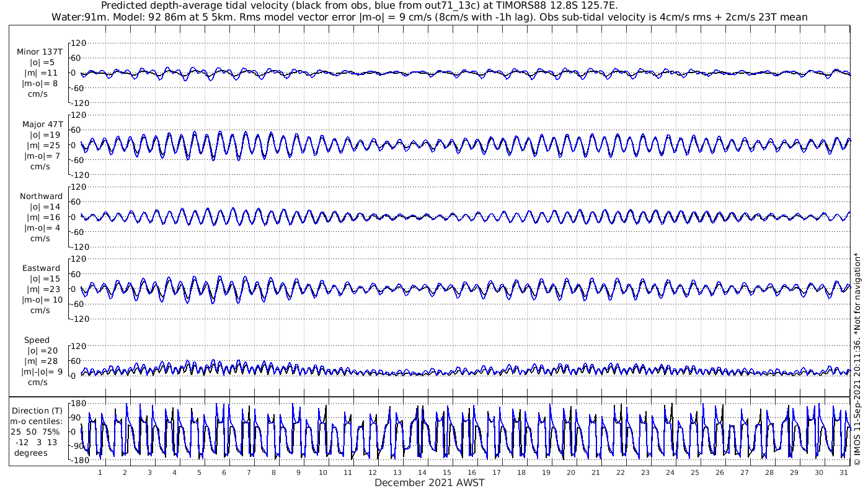The width and height of the screenshot is (868, 496).
Task: Click the '|m| =11' value
Action: pos(42,73)
